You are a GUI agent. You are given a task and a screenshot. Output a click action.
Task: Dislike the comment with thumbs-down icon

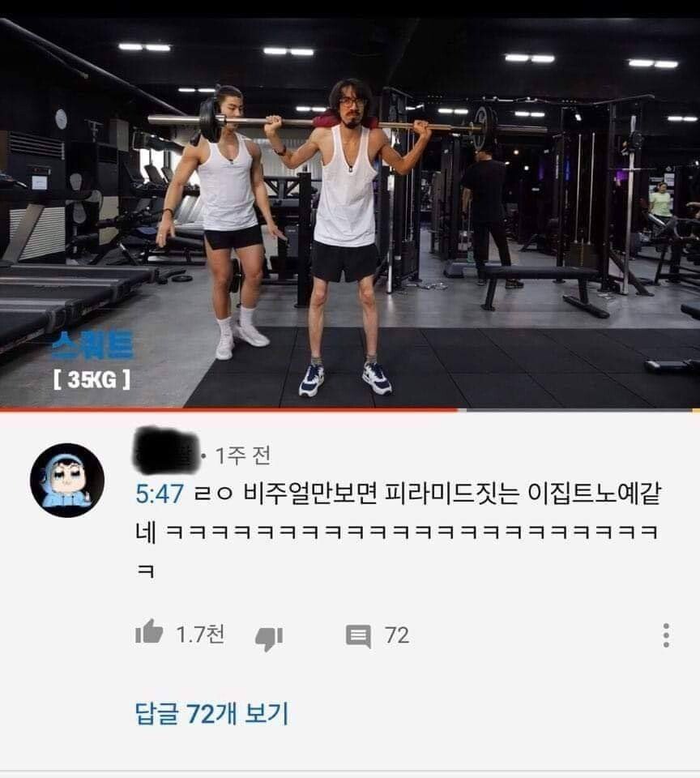(269, 638)
